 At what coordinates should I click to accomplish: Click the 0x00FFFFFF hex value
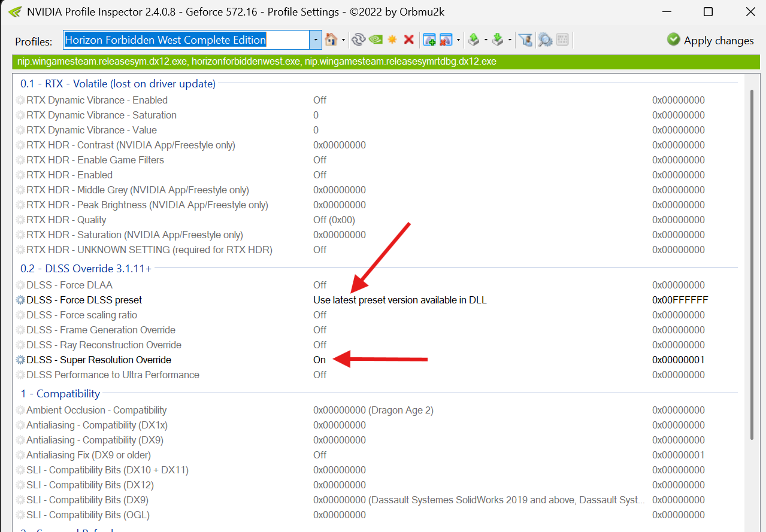coord(680,300)
